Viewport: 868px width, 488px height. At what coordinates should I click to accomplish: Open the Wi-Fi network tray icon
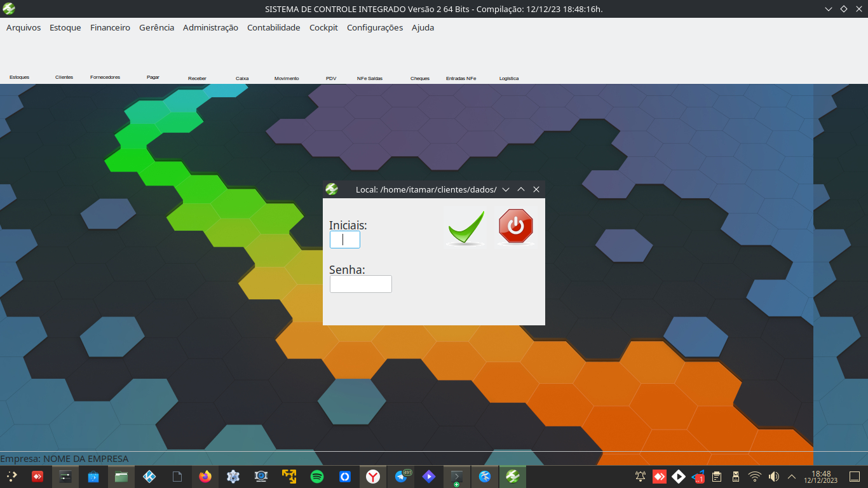coord(755,476)
